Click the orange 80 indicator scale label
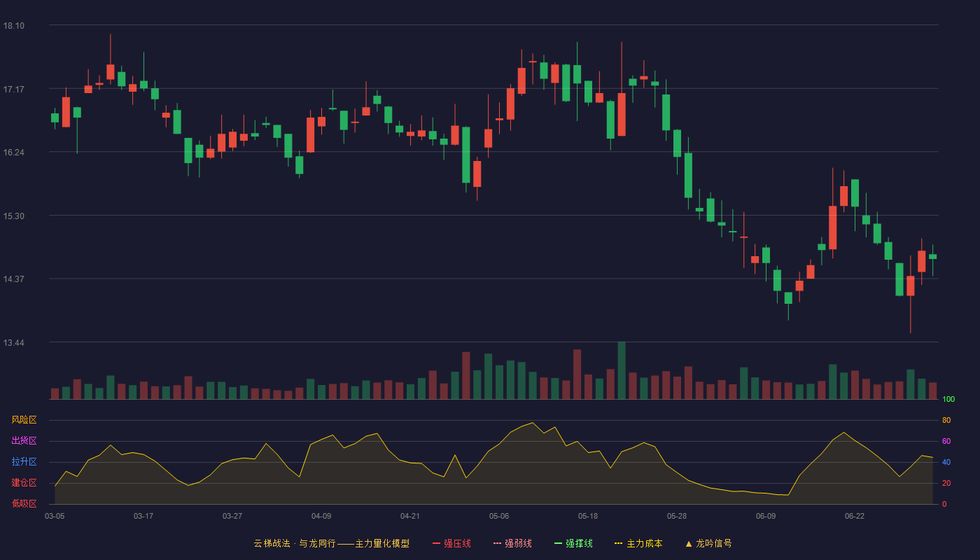Screen dimensions: 980x560 pos(946,421)
